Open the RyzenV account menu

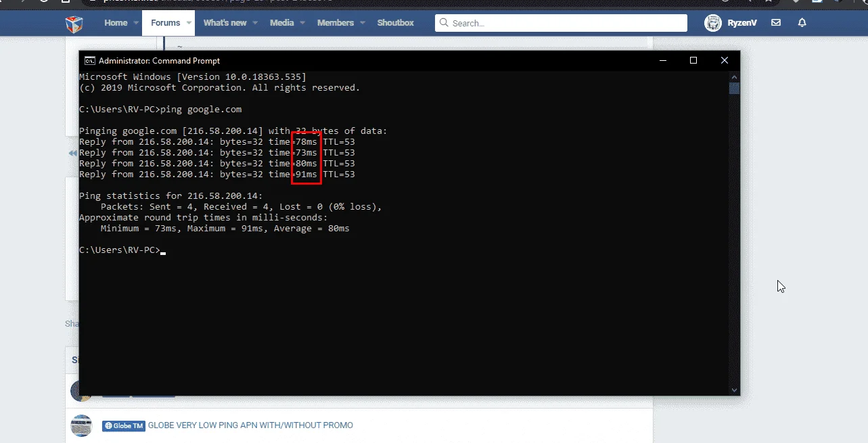(742, 23)
